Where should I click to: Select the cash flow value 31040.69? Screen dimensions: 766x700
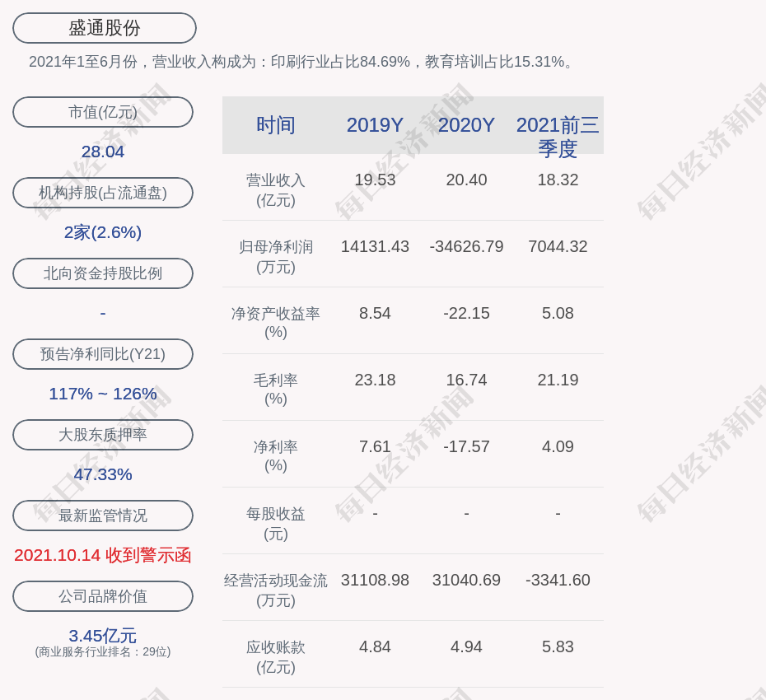pyautogui.click(x=466, y=580)
